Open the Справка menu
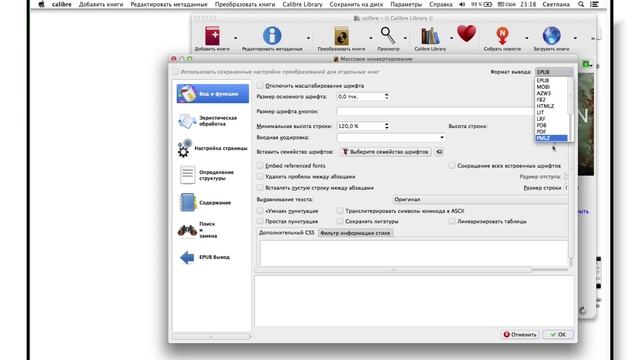 [440, 4]
